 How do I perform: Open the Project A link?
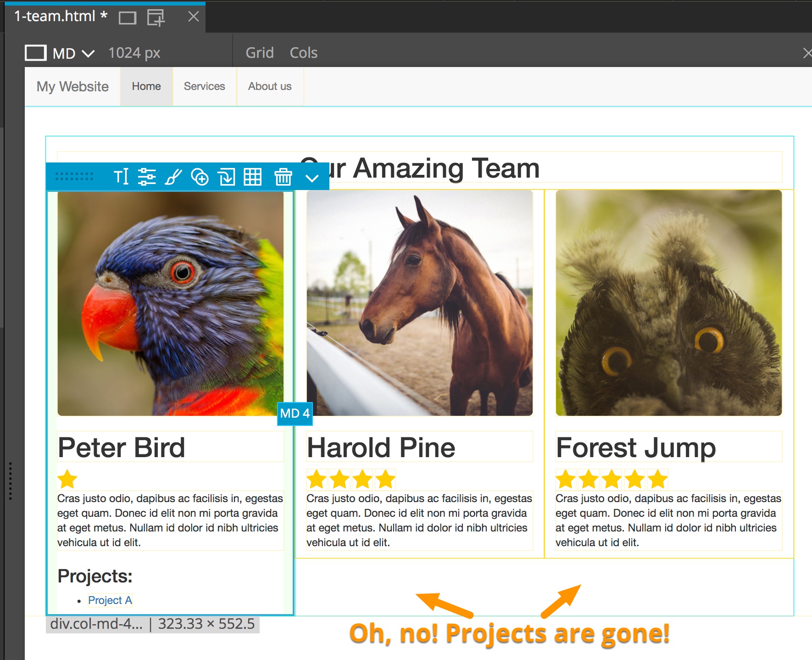coord(110,600)
